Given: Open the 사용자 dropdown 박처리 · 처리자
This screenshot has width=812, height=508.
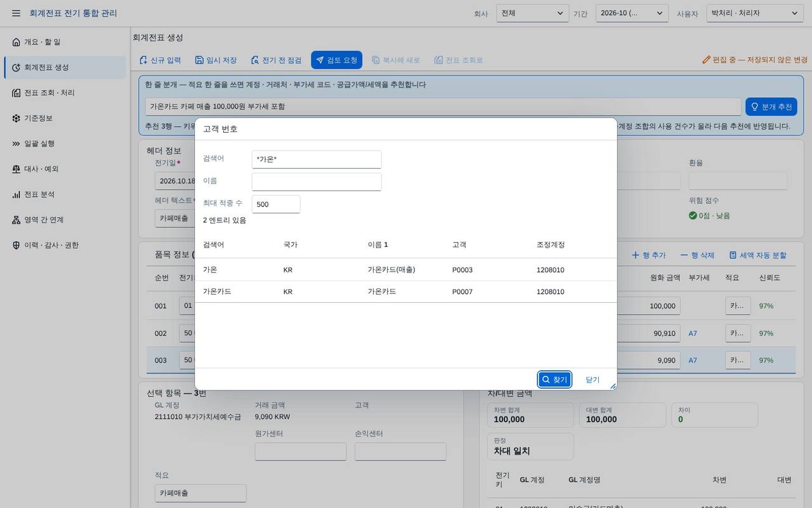Looking at the screenshot, I should coord(755,13).
